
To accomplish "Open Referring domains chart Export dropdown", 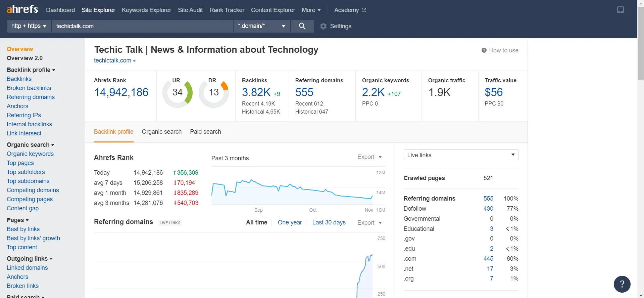I will (x=370, y=223).
